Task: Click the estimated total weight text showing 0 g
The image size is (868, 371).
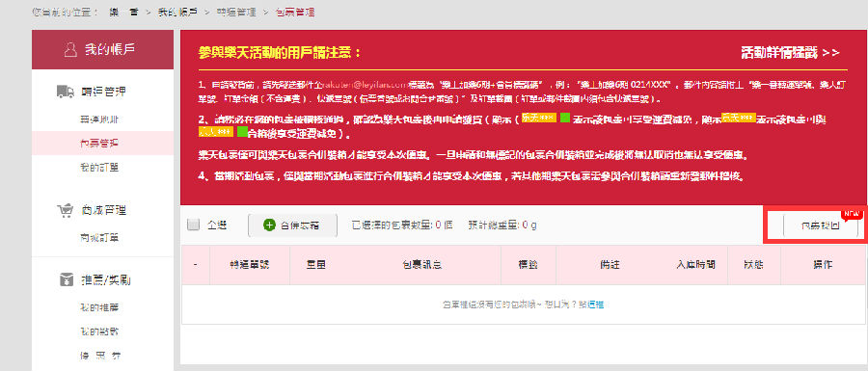Action: click(502, 225)
